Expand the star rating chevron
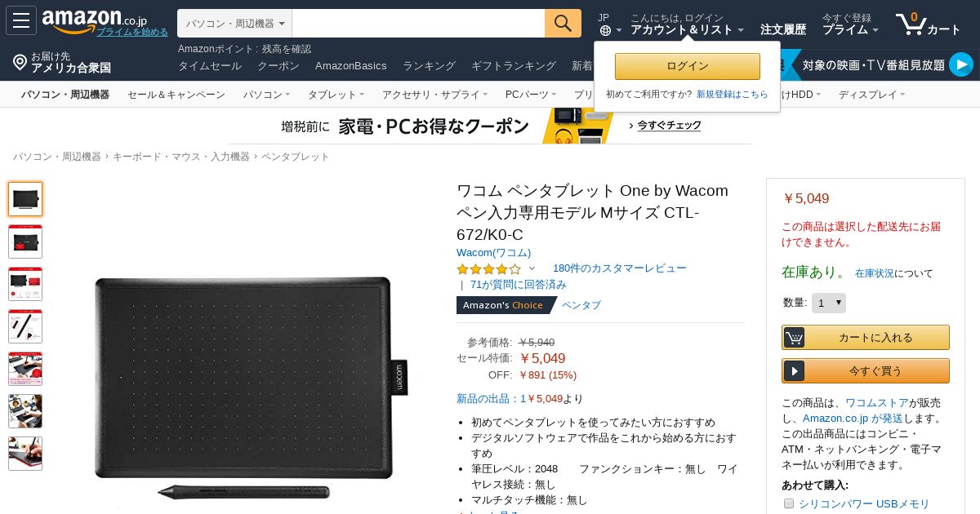Image resolution: width=980 pixels, height=514 pixels. [x=532, y=268]
